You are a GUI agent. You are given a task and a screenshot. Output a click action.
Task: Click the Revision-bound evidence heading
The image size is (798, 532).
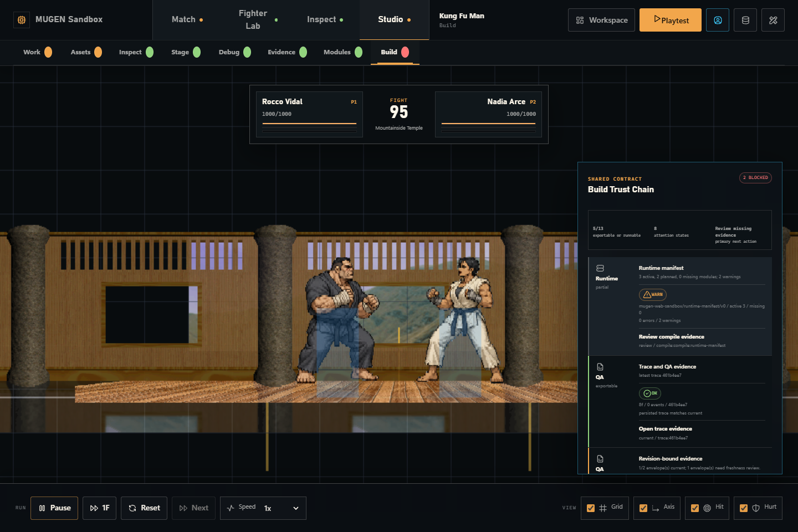670,459
